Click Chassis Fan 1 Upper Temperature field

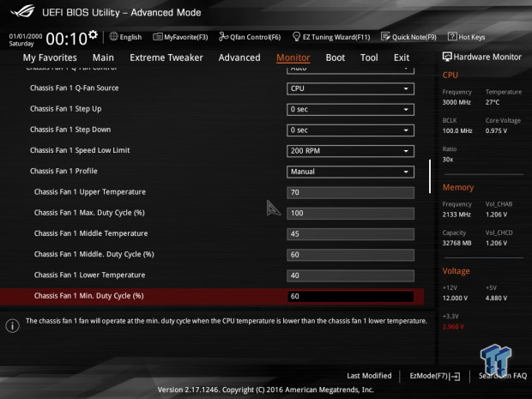350,192
